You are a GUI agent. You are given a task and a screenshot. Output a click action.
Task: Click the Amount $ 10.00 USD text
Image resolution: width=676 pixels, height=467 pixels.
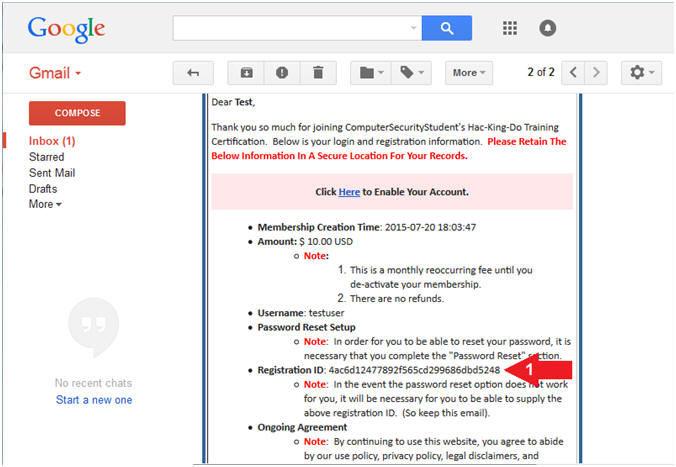point(305,241)
